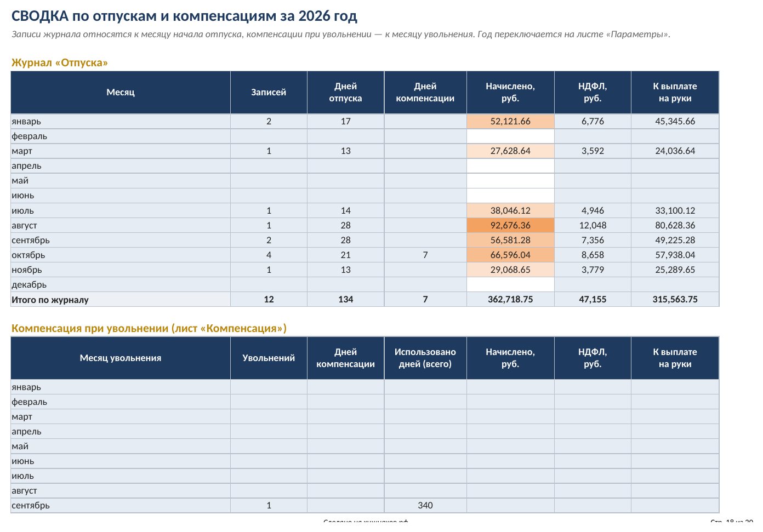
Task: Click the net payout "57,938.04"
Action: click(x=675, y=255)
